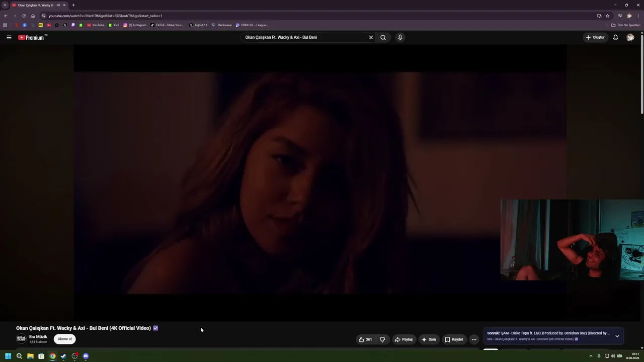View site information icon in address bar
Screen dimensions: 644x362
44,16
